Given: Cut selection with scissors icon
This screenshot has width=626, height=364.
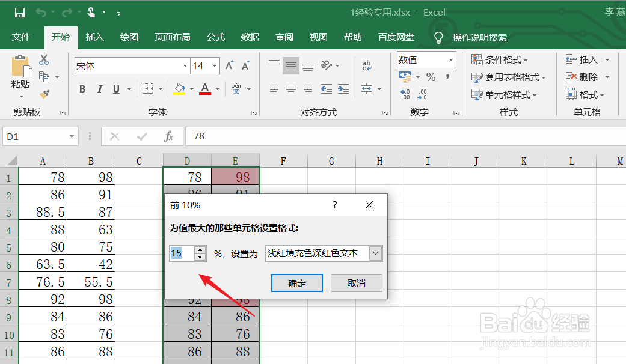Looking at the screenshot, I should pos(44,60).
